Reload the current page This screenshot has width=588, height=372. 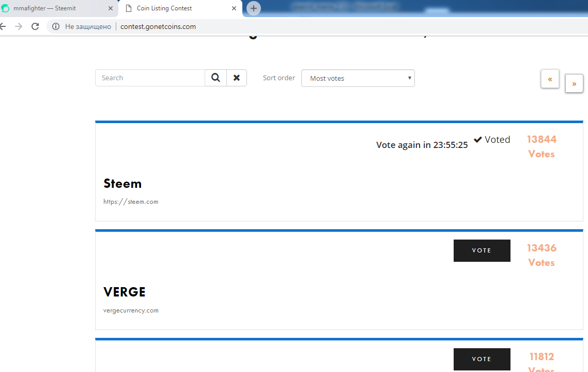(x=35, y=27)
